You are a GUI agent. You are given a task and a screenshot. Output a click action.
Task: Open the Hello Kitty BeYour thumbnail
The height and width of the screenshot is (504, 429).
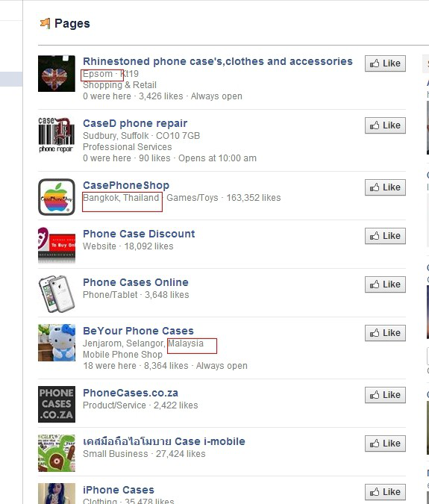[57, 343]
